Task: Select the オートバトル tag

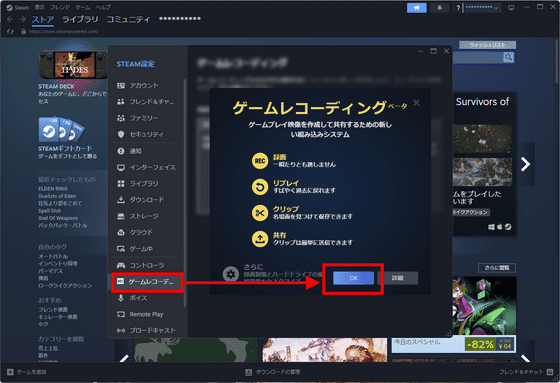Action: point(53,256)
